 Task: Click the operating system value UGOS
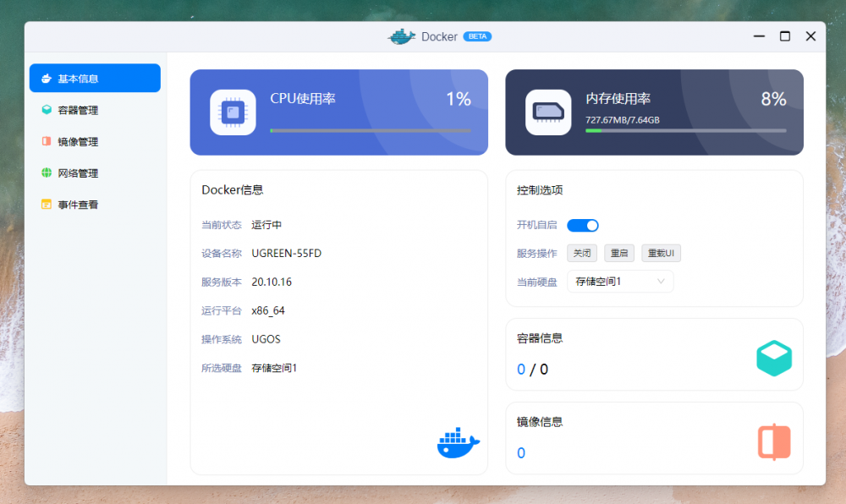point(266,339)
